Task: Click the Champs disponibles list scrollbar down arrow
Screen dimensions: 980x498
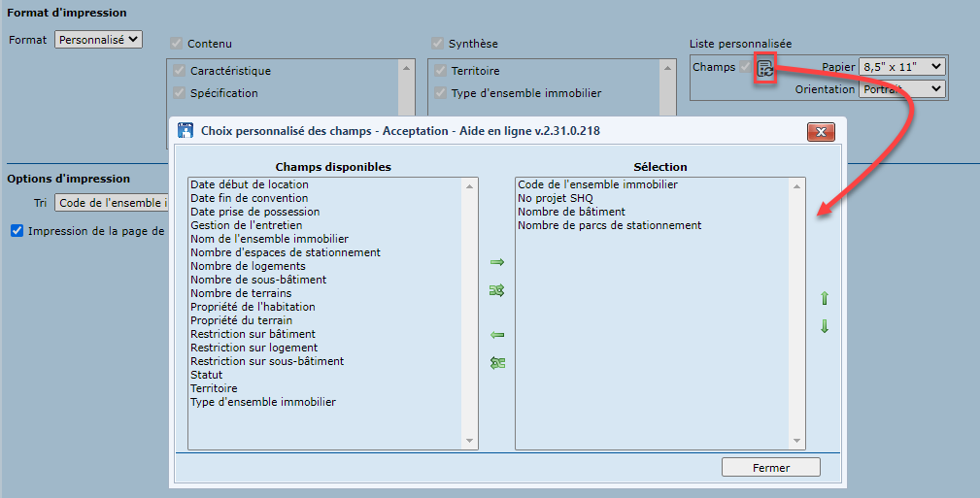Action: click(470, 441)
